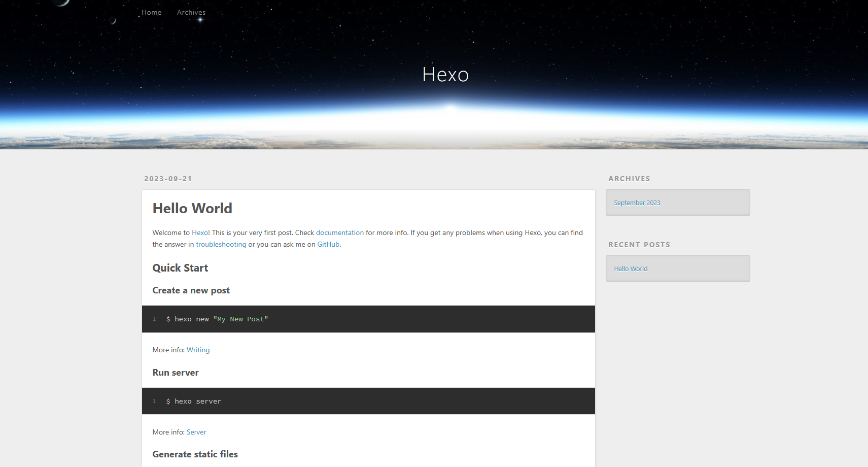Viewport: 868px width, 467px height.
Task: Click the RECENT POSTS widget heading
Action: pos(639,245)
